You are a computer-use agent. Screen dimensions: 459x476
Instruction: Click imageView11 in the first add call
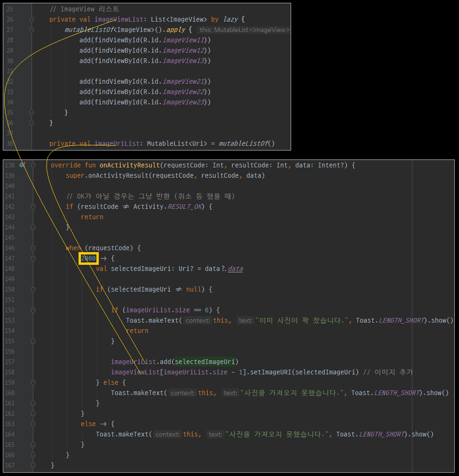[183, 40]
